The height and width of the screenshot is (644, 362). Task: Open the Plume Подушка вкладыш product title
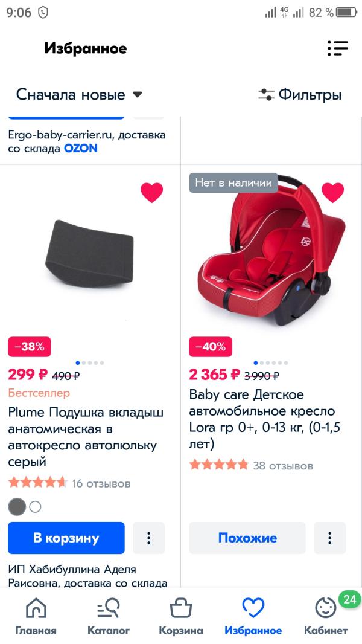tap(86, 437)
